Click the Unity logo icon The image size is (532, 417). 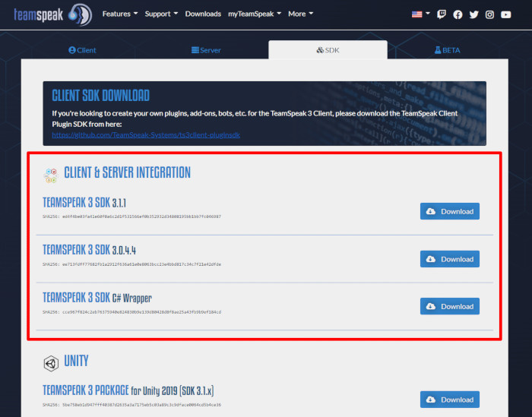tap(51, 363)
